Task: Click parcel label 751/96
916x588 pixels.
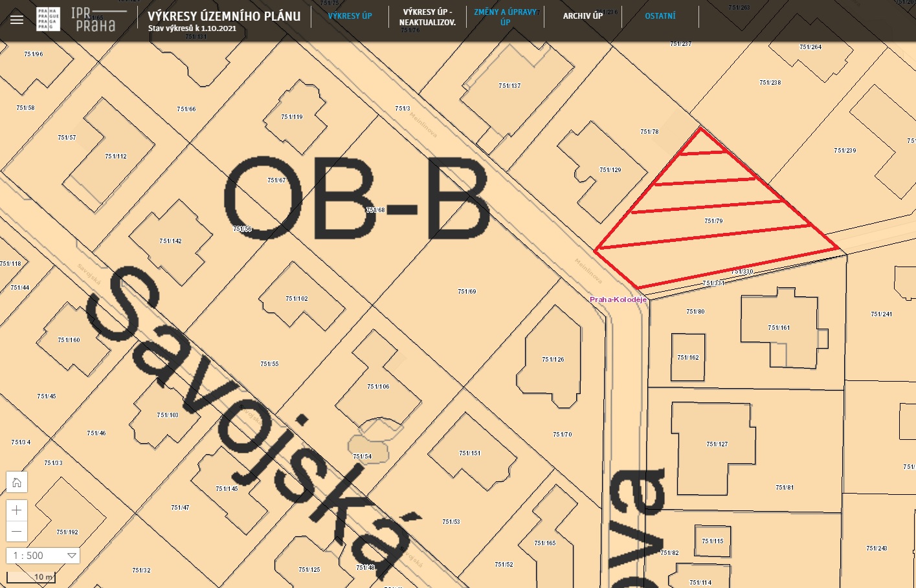Action: point(34,54)
